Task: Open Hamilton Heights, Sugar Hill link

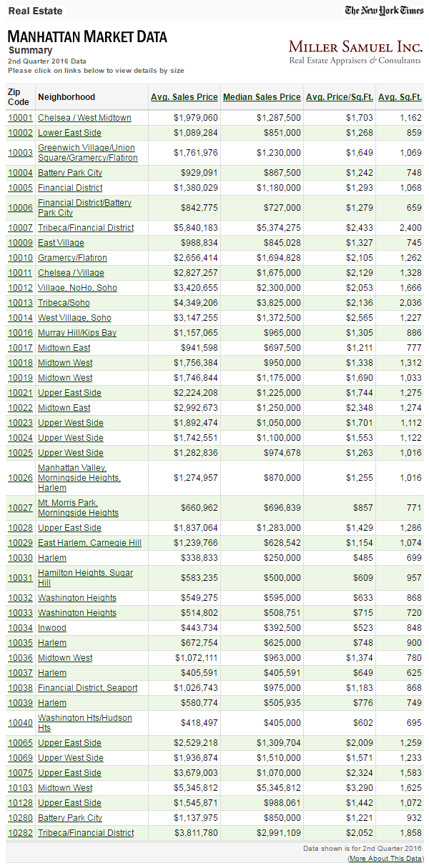Action: [85, 578]
